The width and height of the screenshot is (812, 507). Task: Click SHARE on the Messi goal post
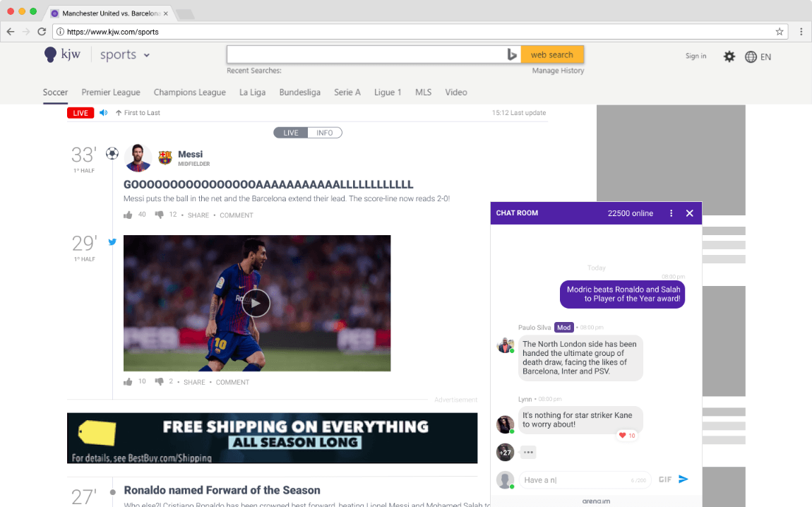coord(198,215)
